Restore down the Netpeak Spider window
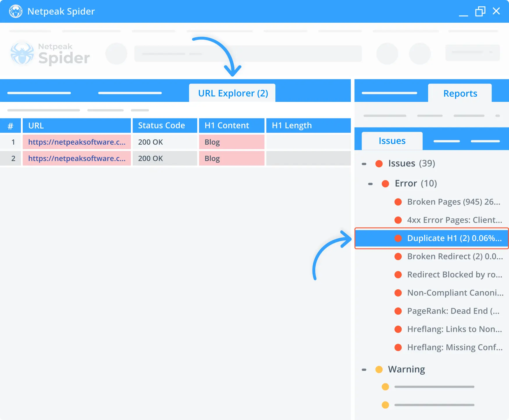 point(480,11)
